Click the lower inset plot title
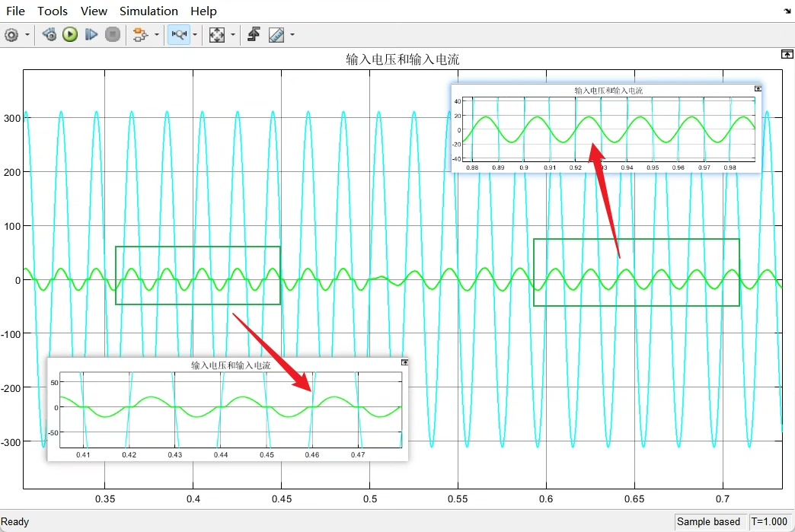The image size is (795, 532). (x=231, y=365)
